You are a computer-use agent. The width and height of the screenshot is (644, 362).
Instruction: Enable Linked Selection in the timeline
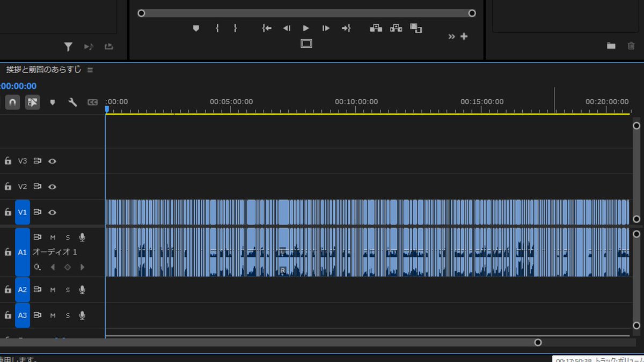point(32,102)
